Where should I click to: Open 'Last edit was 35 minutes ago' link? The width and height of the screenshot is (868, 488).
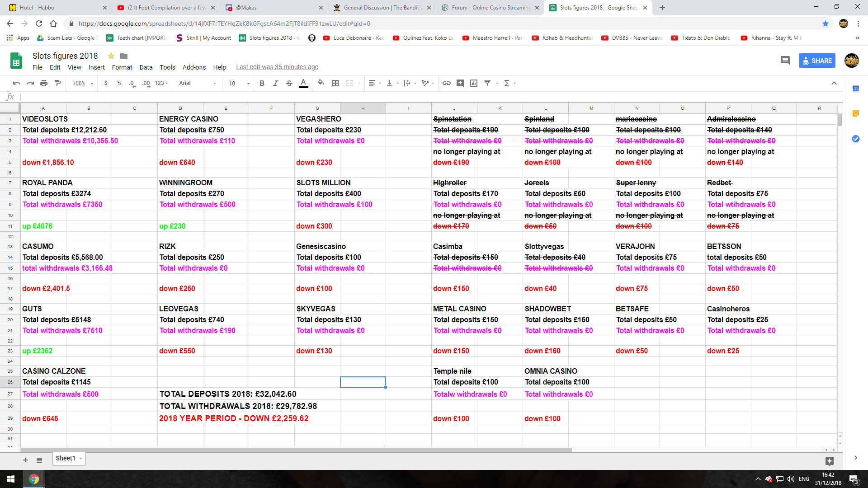point(277,67)
